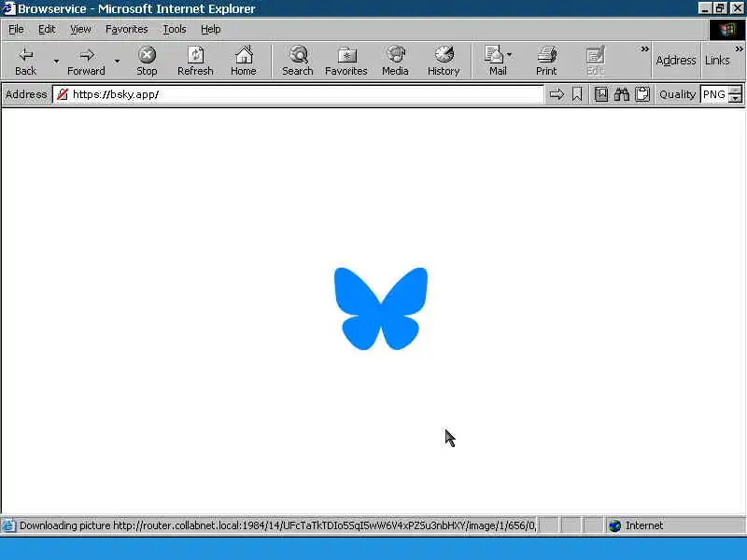
Task: Open the Help menu
Action: 211,30
